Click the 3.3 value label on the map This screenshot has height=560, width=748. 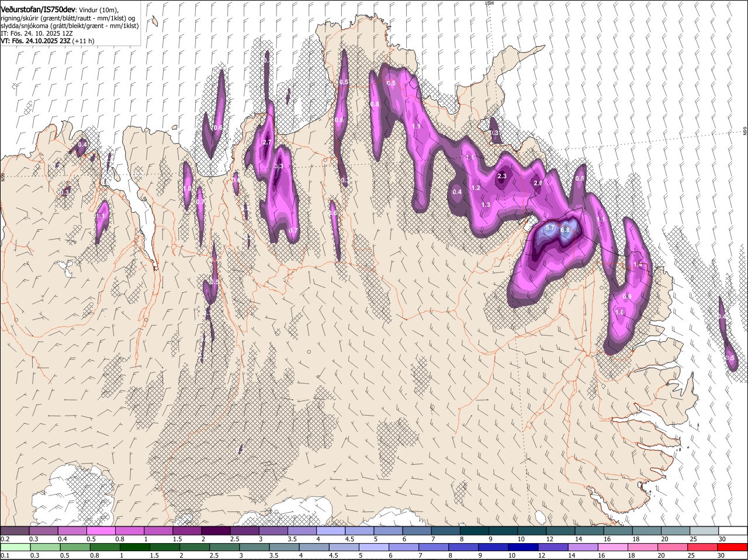click(279, 167)
